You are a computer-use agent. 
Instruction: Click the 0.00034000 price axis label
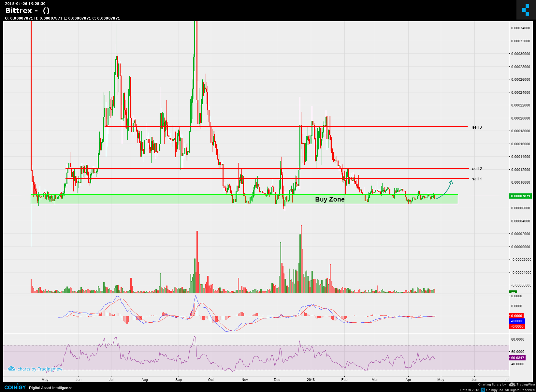(521, 28)
